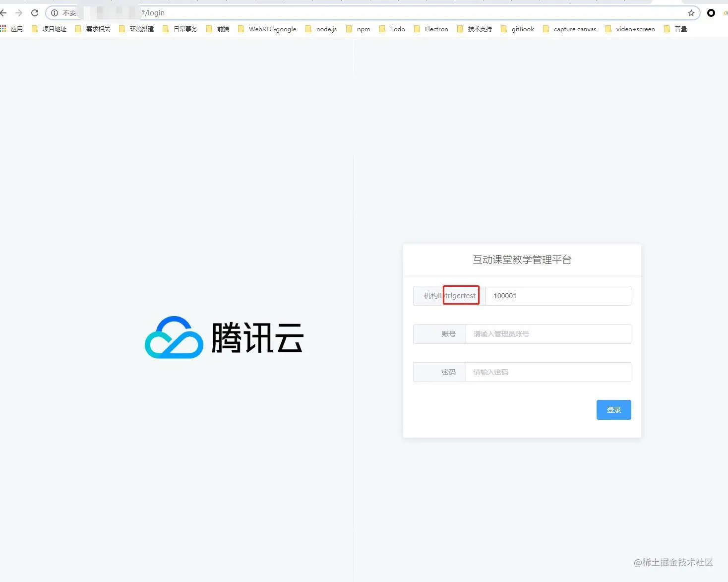Open the node.js bookmark folder
Image resolution: width=728 pixels, height=582 pixels.
pyautogui.click(x=321, y=29)
